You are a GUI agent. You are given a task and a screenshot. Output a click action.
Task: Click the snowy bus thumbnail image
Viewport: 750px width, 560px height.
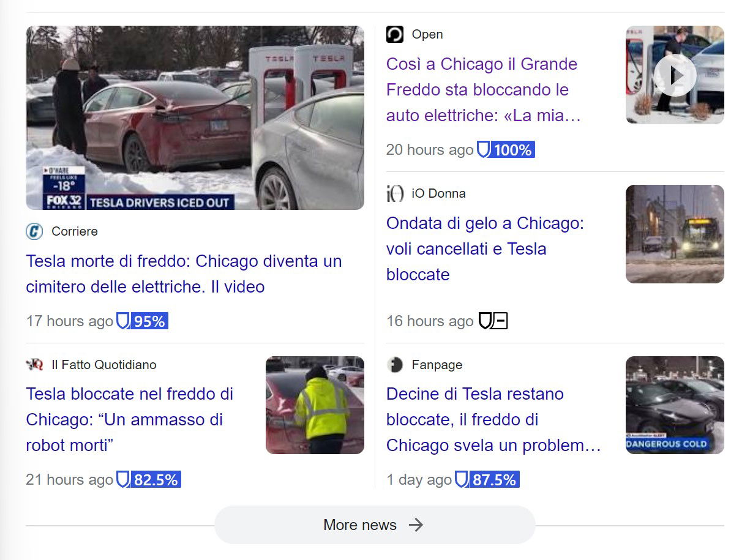coord(675,234)
